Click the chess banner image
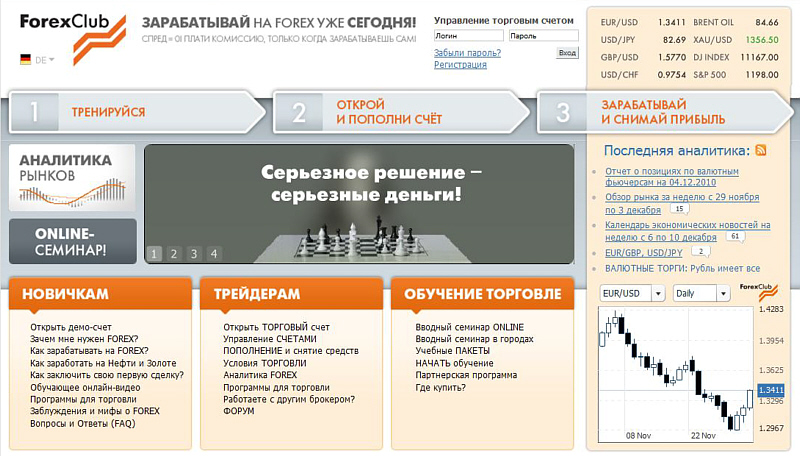Viewport: 800px width, 456px height. pos(359,204)
